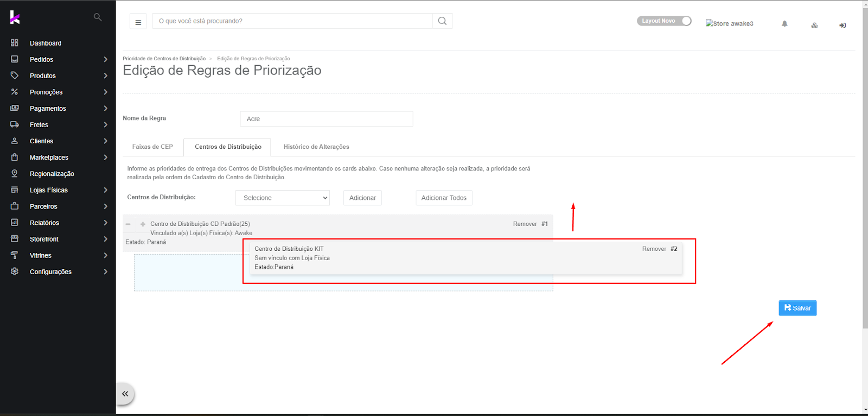This screenshot has width=868, height=416.
Task: Open the Selecione distribution center dropdown
Action: pyautogui.click(x=283, y=198)
